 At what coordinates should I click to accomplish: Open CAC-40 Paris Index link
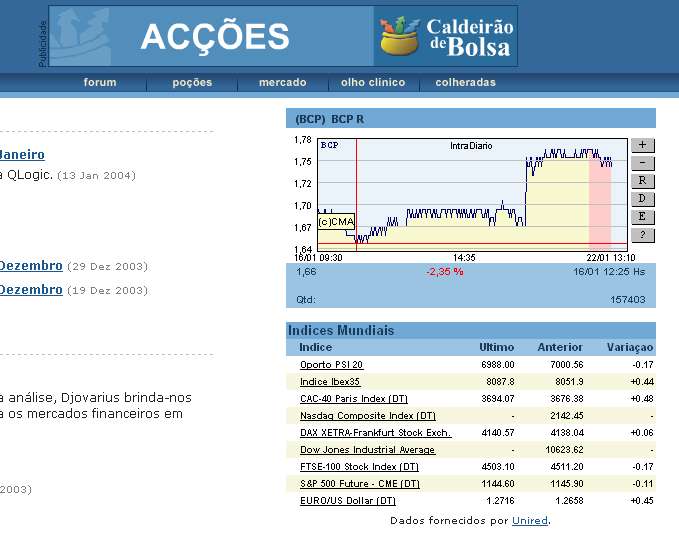click(354, 398)
